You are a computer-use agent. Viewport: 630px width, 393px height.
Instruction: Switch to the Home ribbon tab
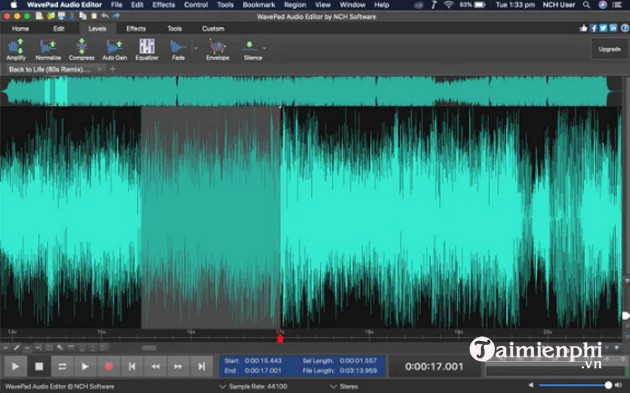point(20,29)
